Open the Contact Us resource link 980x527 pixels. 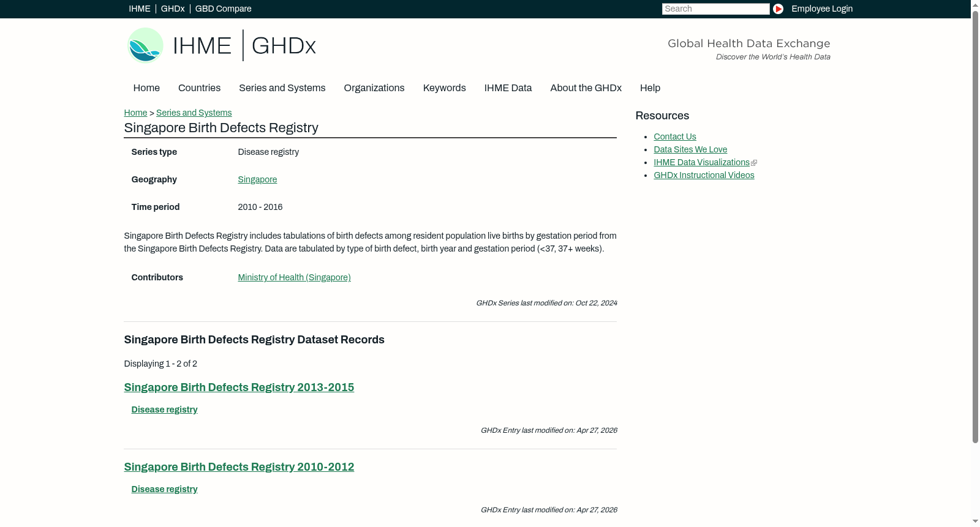point(674,137)
